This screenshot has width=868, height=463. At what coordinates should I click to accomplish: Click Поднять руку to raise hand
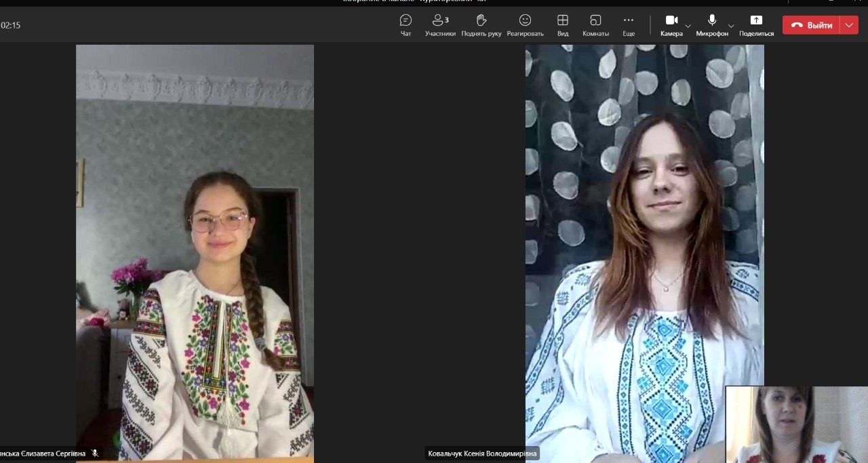(481, 24)
